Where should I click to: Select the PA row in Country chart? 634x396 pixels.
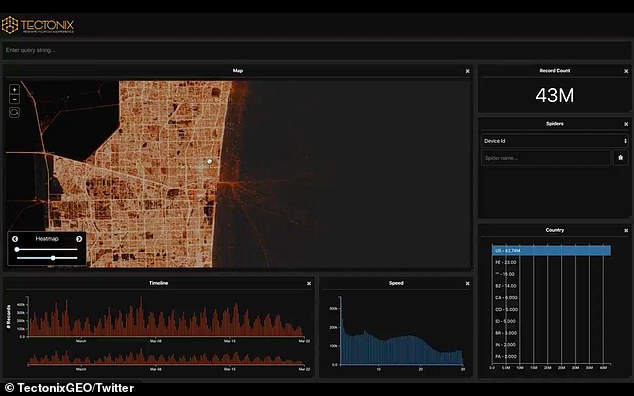tap(506, 356)
